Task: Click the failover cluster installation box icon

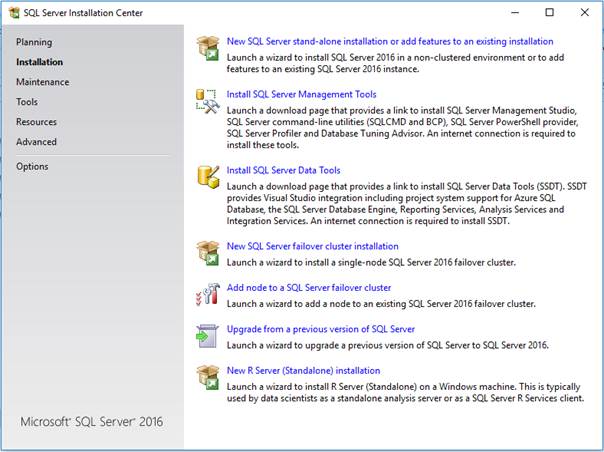Action: (x=208, y=253)
